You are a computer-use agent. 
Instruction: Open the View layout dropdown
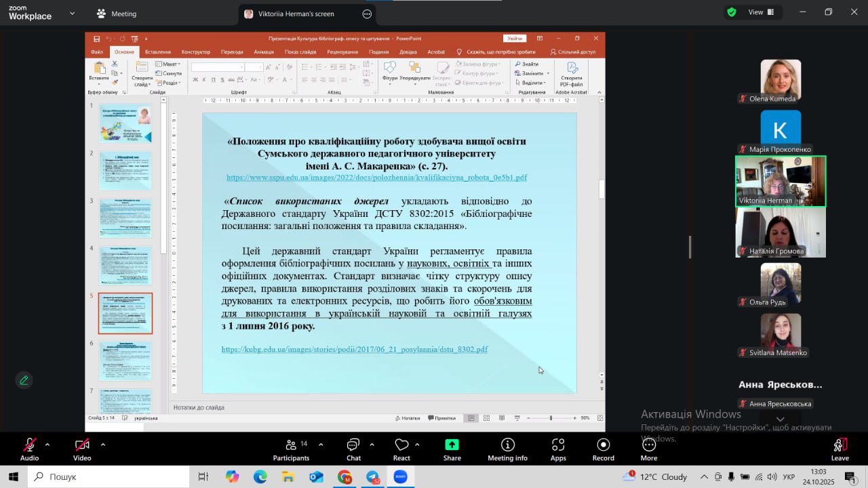(755, 12)
